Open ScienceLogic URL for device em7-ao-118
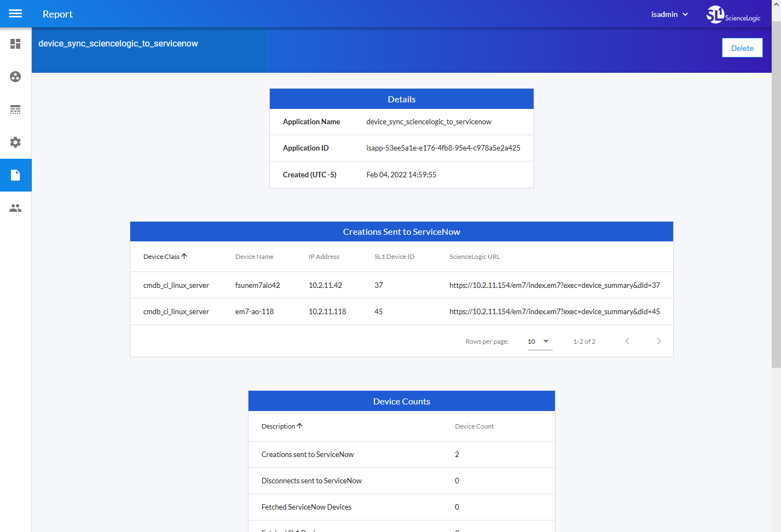The width and height of the screenshot is (781, 532). pos(554,311)
